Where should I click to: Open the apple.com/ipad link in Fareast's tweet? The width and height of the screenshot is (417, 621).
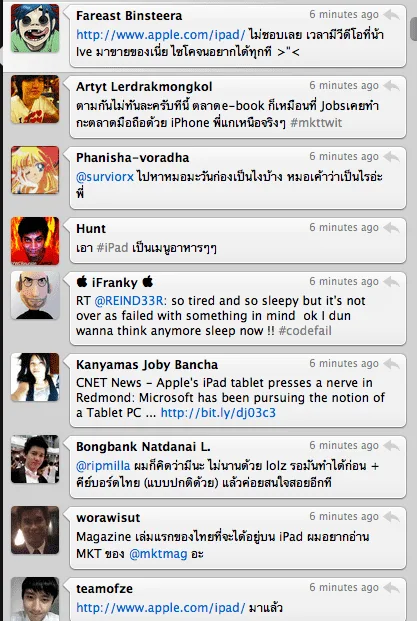tap(161, 35)
